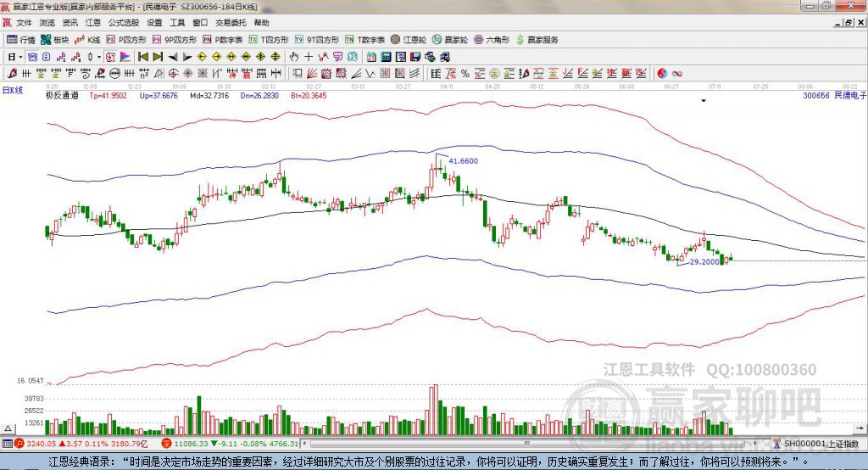Open the P数字表 tool
The image size is (868, 470).
point(223,40)
